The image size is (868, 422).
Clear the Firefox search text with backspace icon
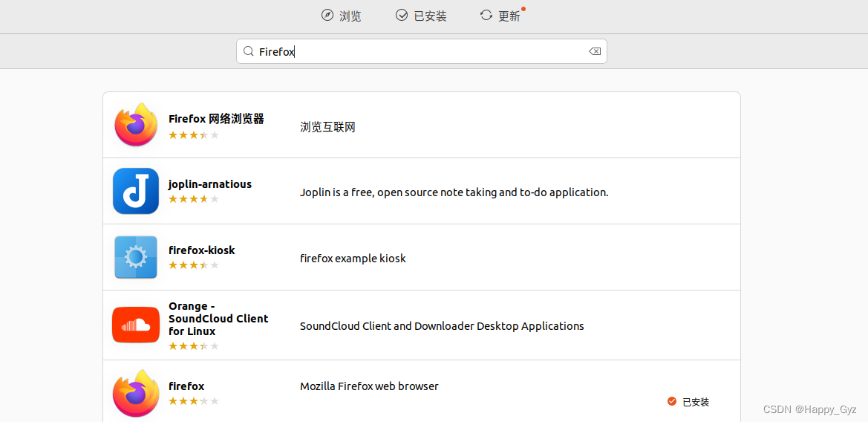(x=595, y=51)
